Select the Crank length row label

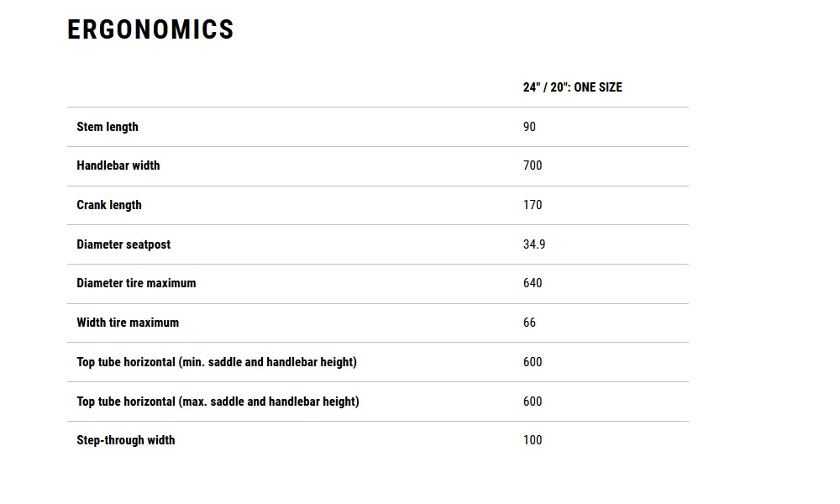109,205
